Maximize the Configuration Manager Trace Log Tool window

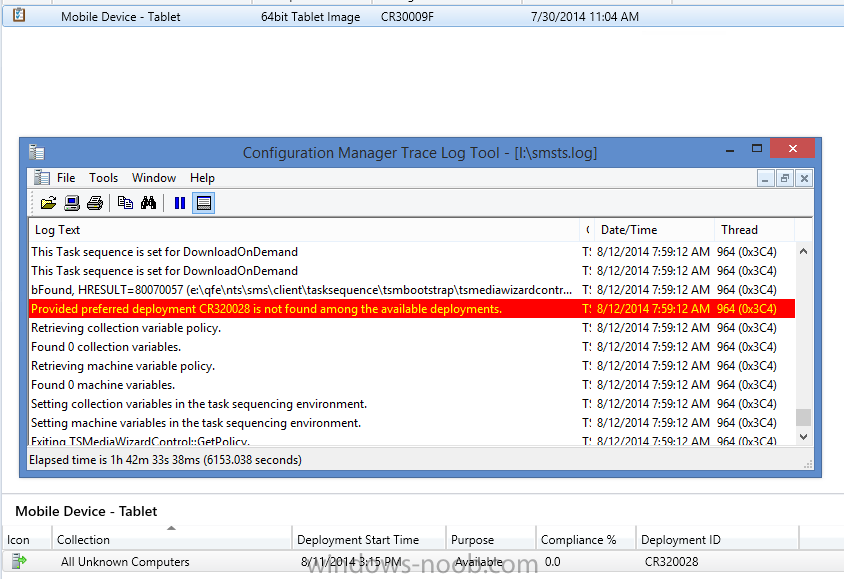(757, 149)
